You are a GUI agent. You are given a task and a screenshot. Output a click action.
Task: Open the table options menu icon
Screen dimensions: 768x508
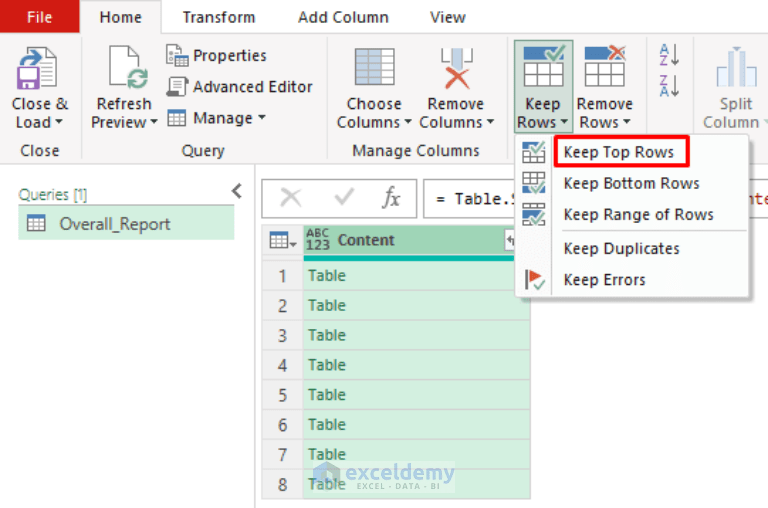[283, 241]
